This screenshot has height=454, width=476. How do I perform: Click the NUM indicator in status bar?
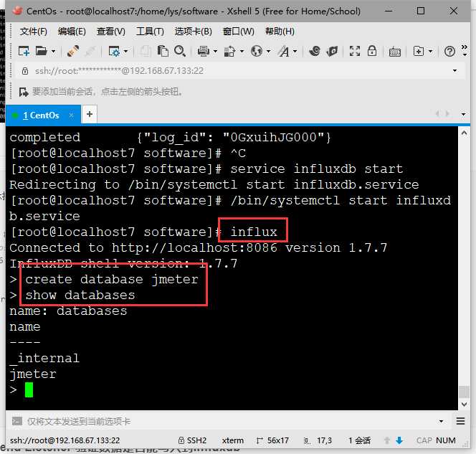(x=446, y=440)
